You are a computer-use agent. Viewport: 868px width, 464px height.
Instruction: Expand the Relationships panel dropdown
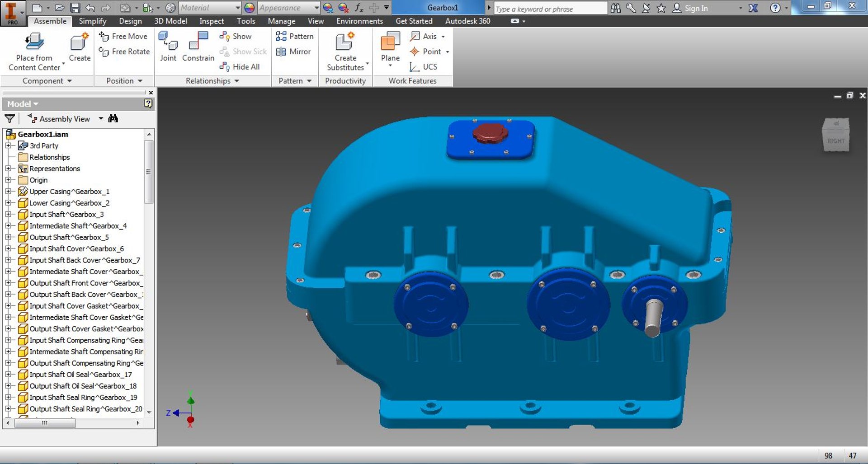click(x=237, y=81)
